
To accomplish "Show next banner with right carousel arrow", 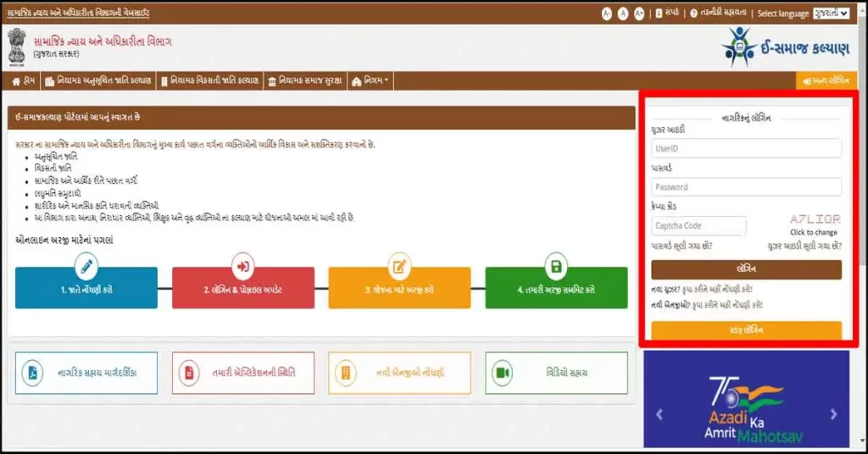I will [834, 414].
